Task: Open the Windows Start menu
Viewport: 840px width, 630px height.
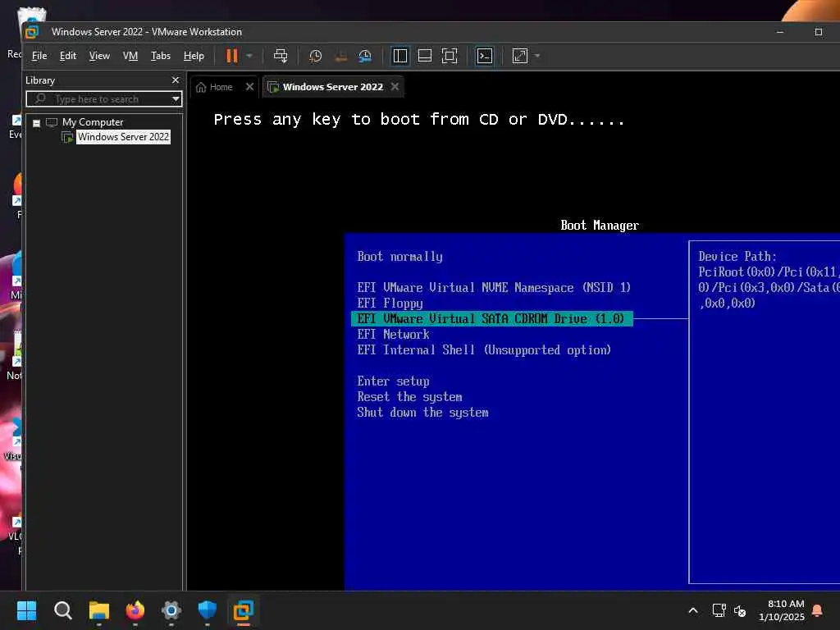Action: pyautogui.click(x=26, y=610)
